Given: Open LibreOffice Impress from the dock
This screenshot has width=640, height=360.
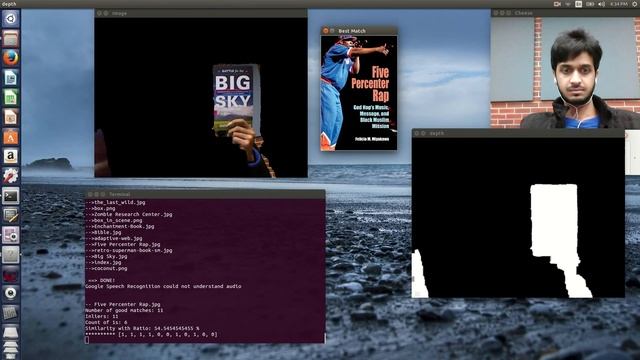Looking at the screenshot, I should 11,117.
